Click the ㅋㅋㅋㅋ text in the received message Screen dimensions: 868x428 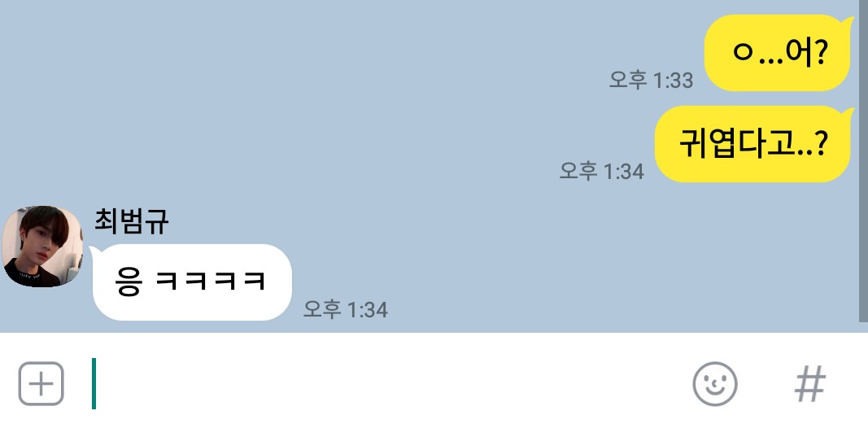[211, 282]
